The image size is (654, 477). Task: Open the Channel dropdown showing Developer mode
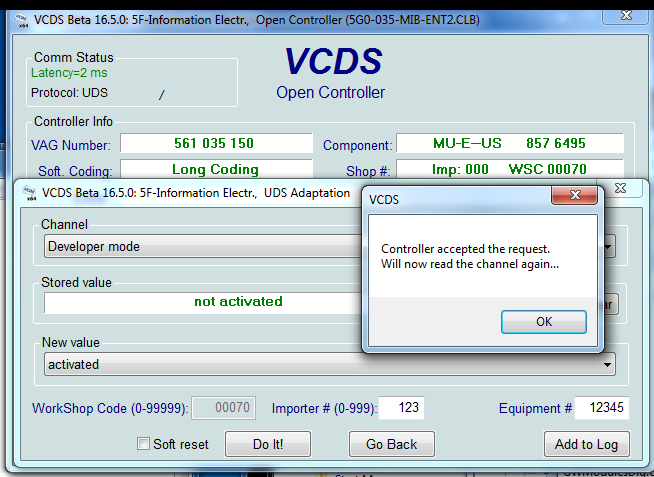pos(330,246)
